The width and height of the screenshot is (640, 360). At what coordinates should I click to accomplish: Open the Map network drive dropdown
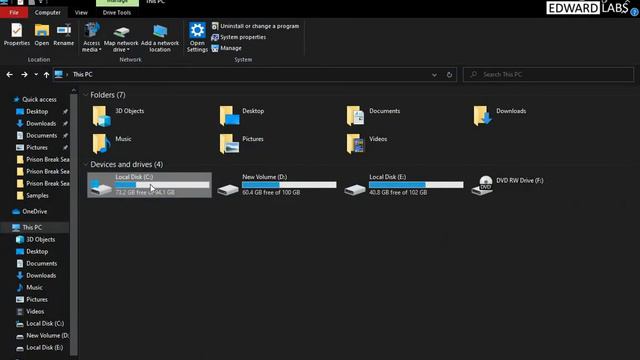coord(121,38)
